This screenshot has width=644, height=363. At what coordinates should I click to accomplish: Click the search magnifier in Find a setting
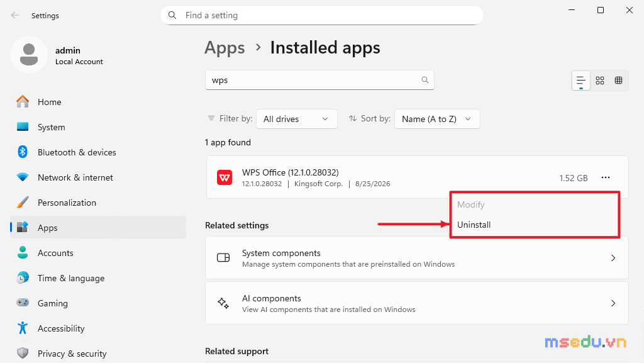172,15
